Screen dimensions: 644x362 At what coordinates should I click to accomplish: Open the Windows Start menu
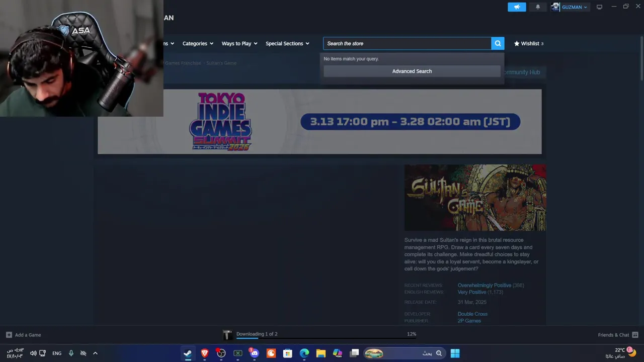(x=455, y=353)
